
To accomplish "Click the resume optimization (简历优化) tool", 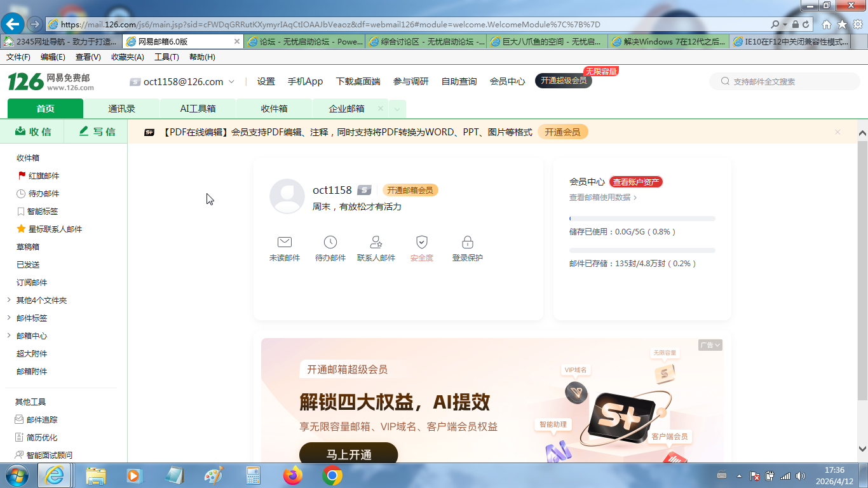I will [41, 438].
